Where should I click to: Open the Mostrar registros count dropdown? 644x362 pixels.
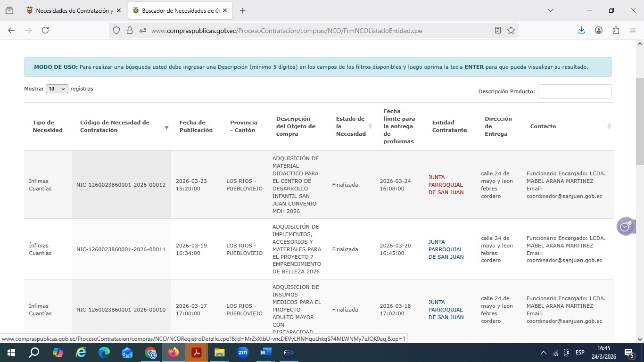pyautogui.click(x=57, y=89)
